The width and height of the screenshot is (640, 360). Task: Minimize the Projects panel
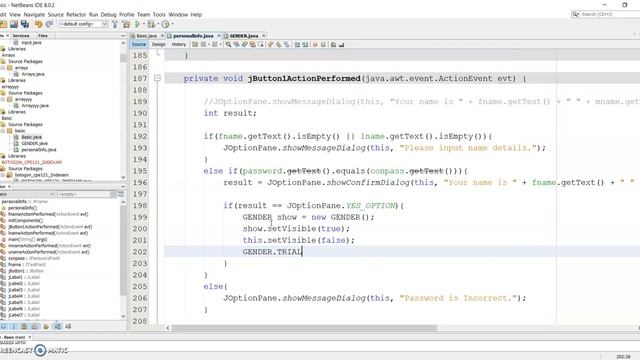(123, 36)
